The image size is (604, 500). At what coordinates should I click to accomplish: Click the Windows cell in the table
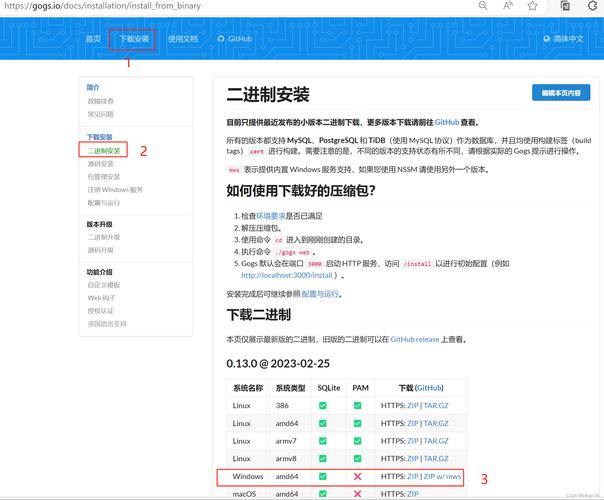(248, 477)
